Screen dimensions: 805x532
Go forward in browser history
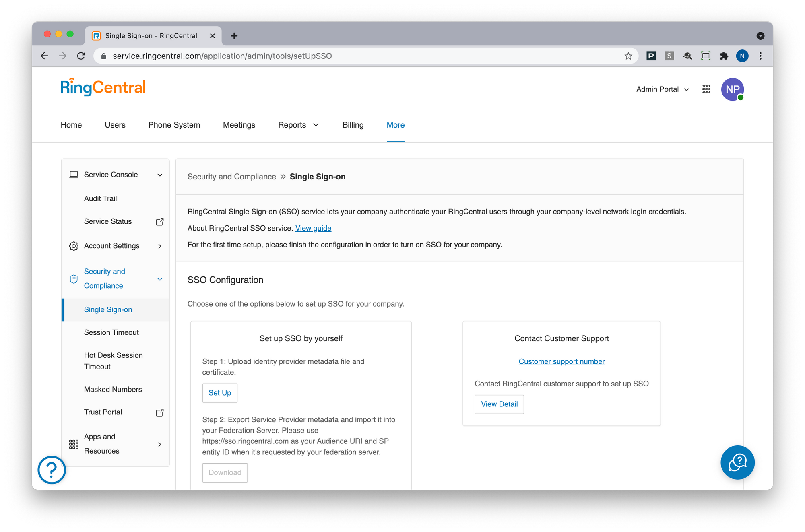pyautogui.click(x=62, y=56)
